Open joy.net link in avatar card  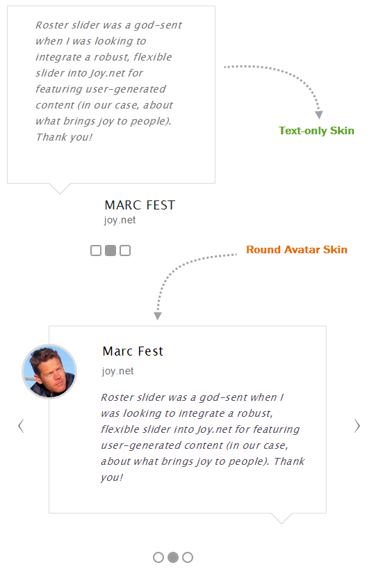(x=117, y=371)
